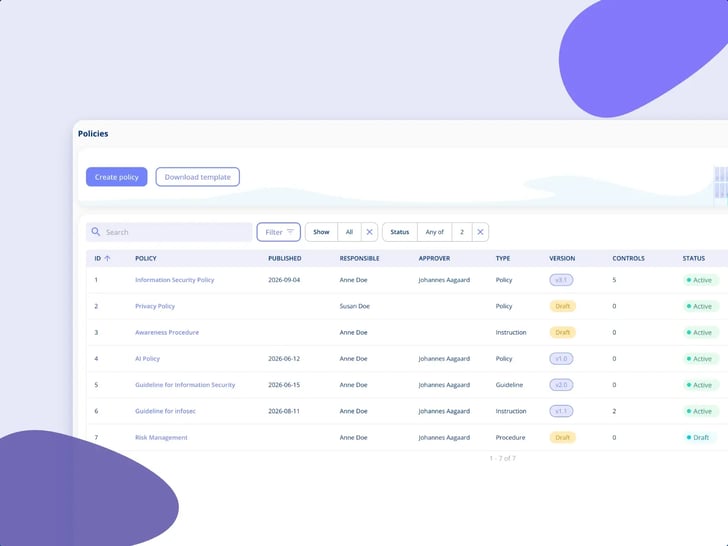This screenshot has width=728, height=546.
Task: Sort by the RESPONSIBLE column header
Action: [359, 259]
